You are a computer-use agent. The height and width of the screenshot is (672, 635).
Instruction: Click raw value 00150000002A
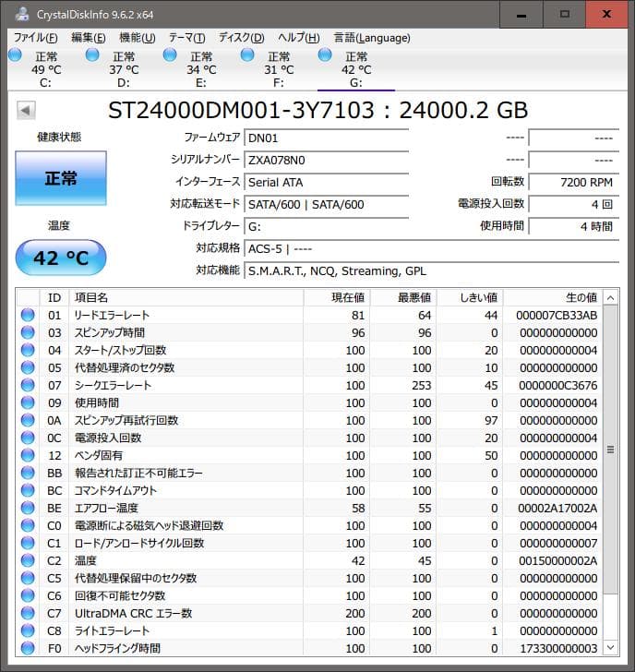click(x=557, y=561)
